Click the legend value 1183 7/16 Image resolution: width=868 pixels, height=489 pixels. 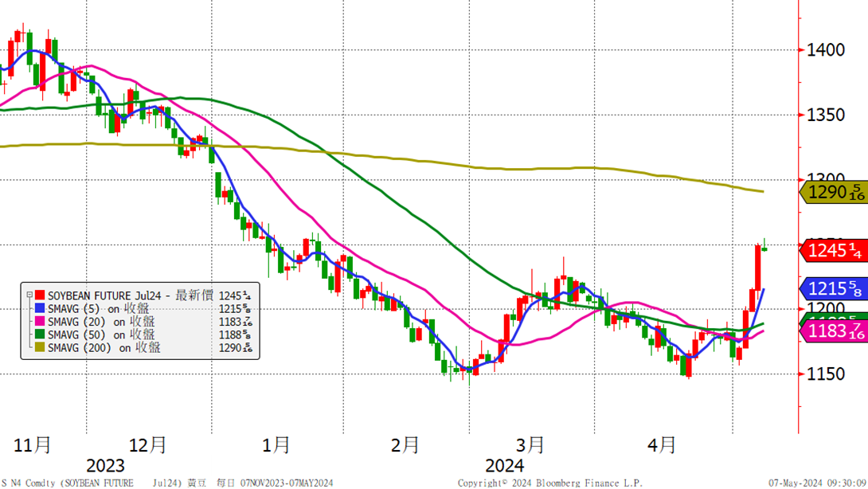[236, 322]
